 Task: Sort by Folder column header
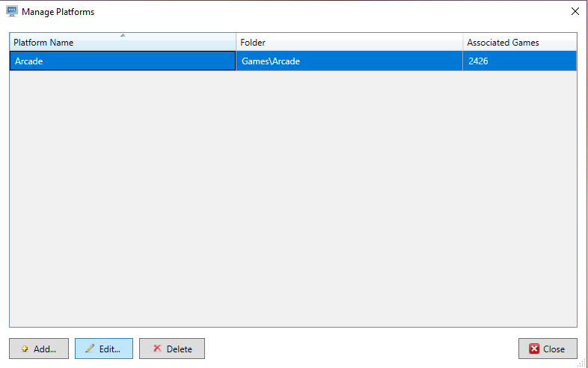click(x=349, y=42)
